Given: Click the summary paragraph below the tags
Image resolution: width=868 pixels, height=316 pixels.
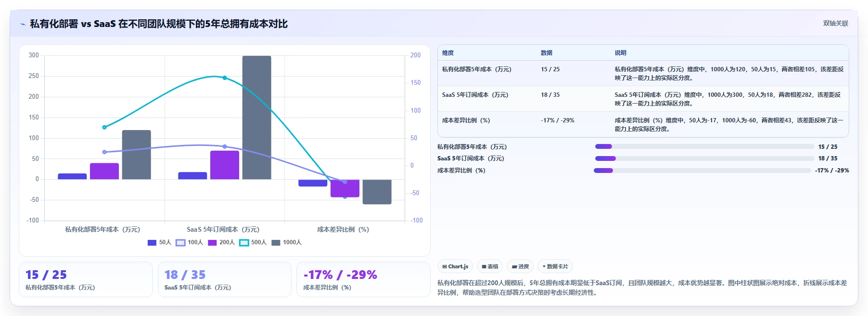Looking at the screenshot, I should tap(642, 288).
